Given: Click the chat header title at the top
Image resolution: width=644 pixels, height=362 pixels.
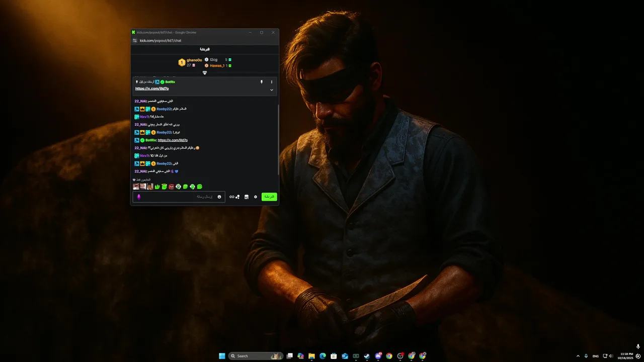Looking at the screenshot, I should (205, 49).
